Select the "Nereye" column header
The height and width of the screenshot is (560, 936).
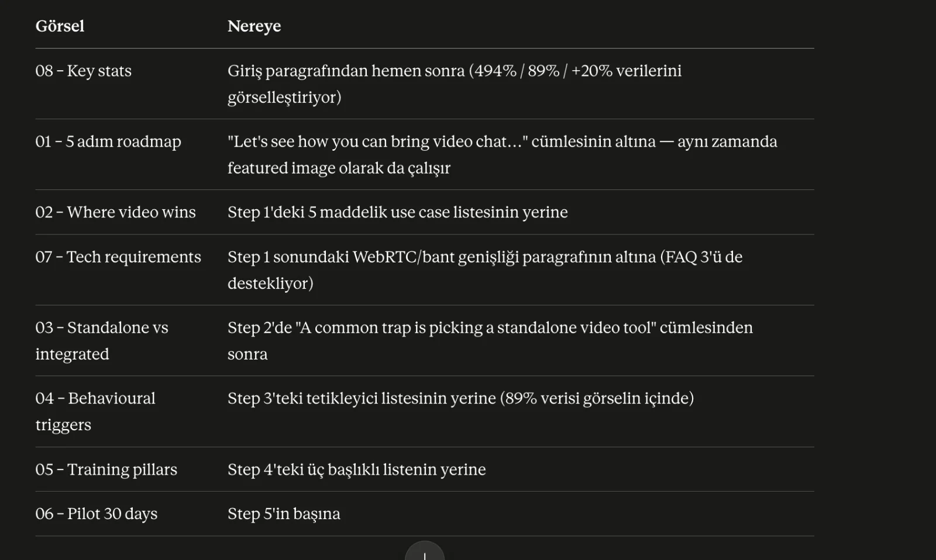[x=254, y=26]
